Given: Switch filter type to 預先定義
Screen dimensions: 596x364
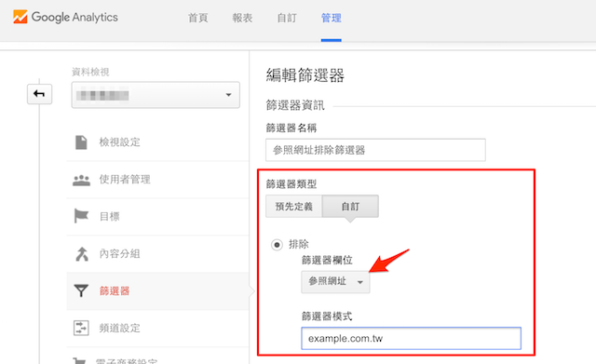Looking at the screenshot, I should click(294, 207).
